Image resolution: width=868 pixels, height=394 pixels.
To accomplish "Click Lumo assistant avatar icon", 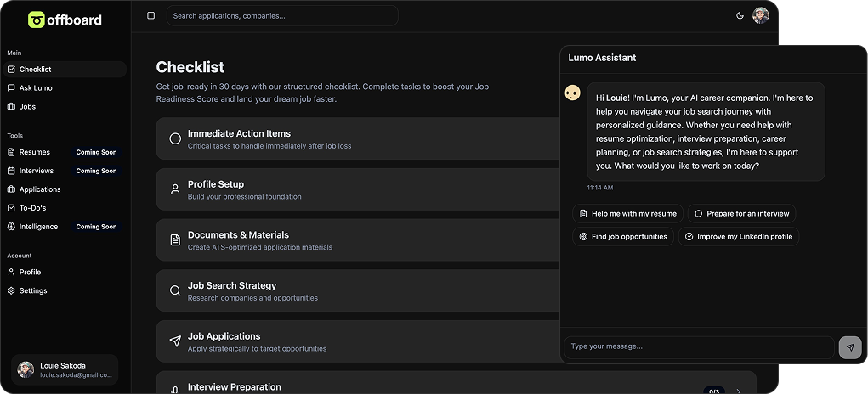I will (572, 93).
